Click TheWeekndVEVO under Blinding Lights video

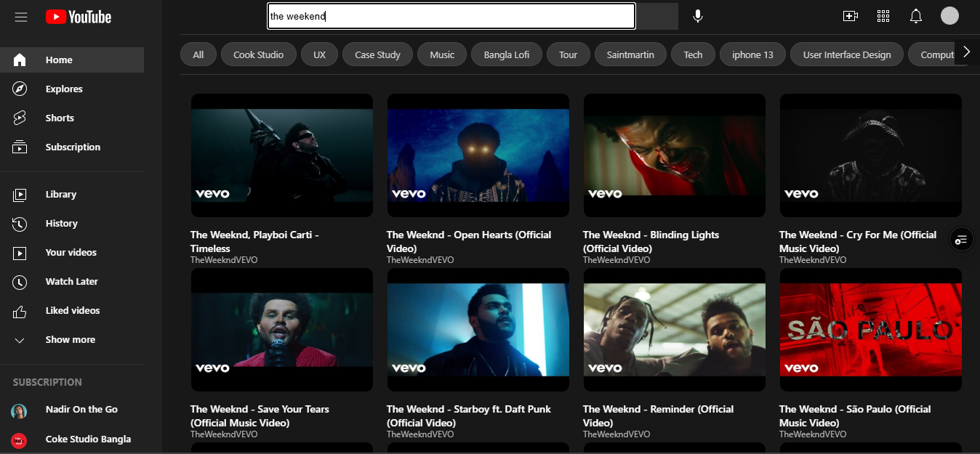(616, 260)
